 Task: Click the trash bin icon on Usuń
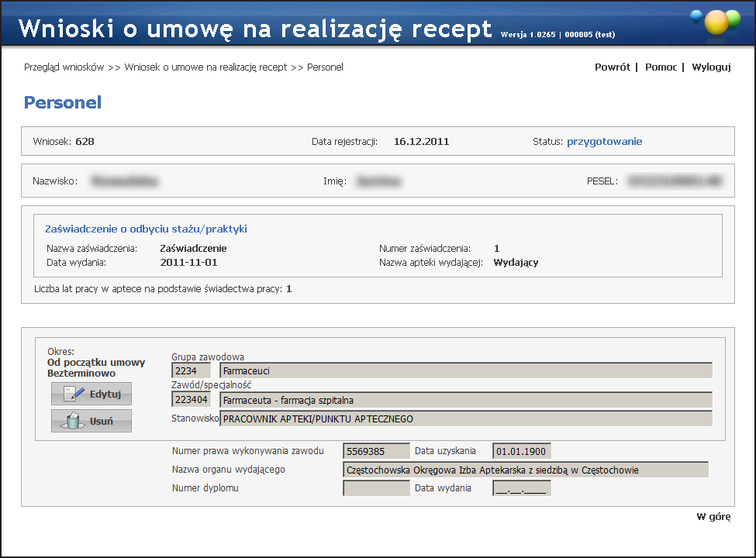(73, 421)
